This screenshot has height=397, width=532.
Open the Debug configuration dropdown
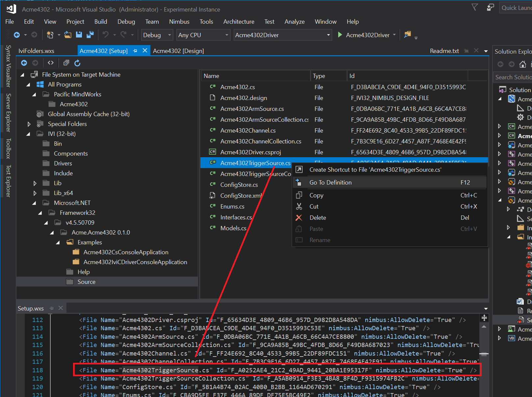coord(157,35)
